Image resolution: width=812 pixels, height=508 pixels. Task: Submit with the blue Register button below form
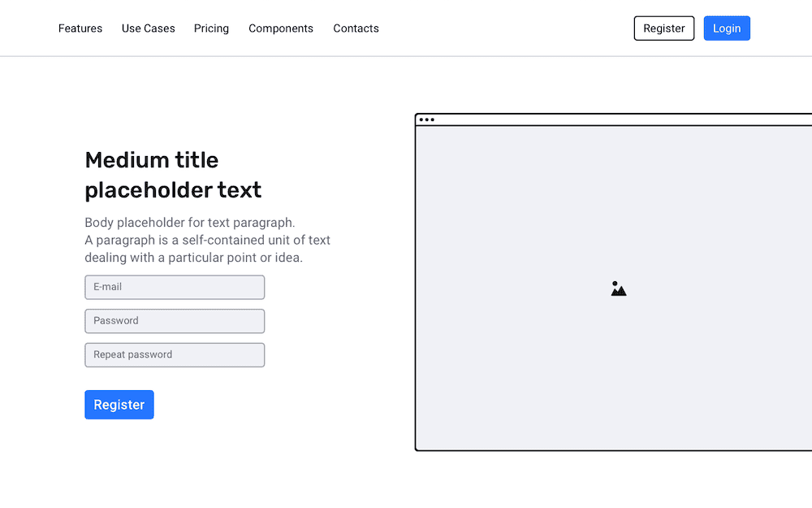coord(119,405)
